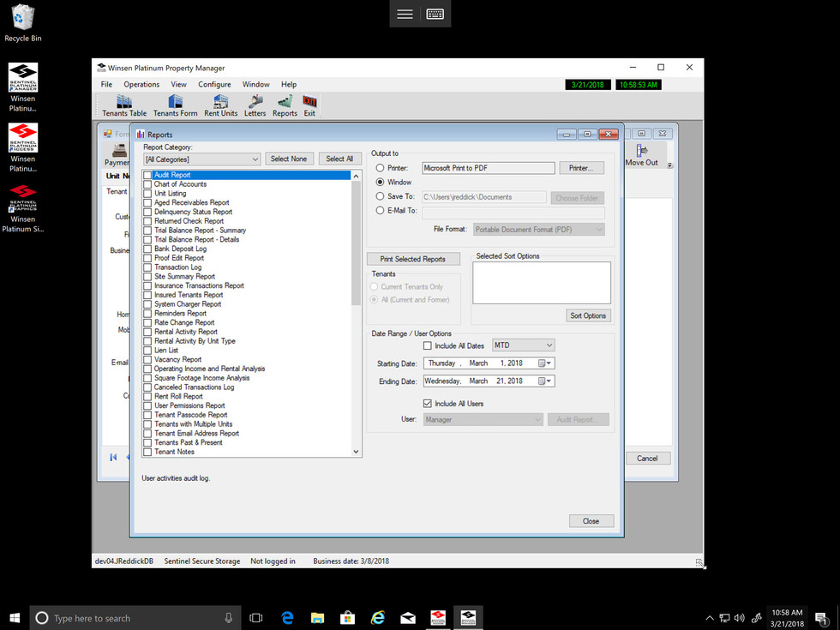This screenshot has height=630, width=840.
Task: Open File Explorer from the taskbar
Action: [x=318, y=618]
